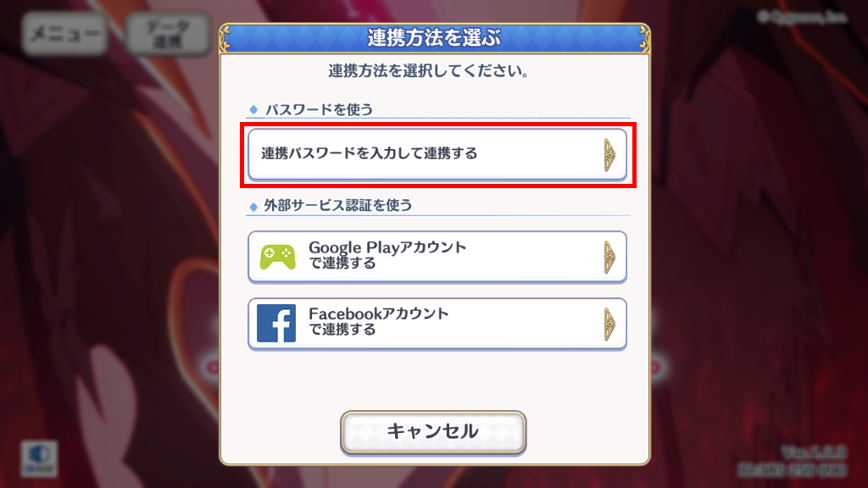868x488 pixels.
Task: Link with Google Playアカウント
Action: coord(437,257)
